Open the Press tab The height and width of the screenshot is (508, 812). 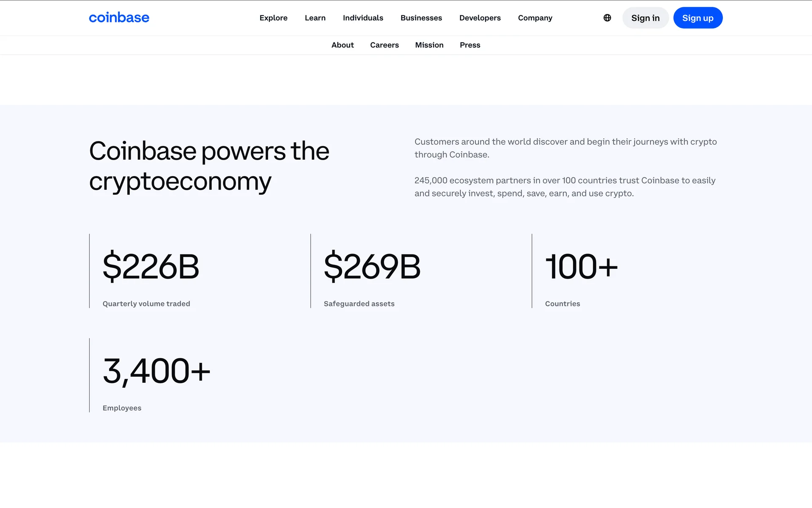pos(470,45)
